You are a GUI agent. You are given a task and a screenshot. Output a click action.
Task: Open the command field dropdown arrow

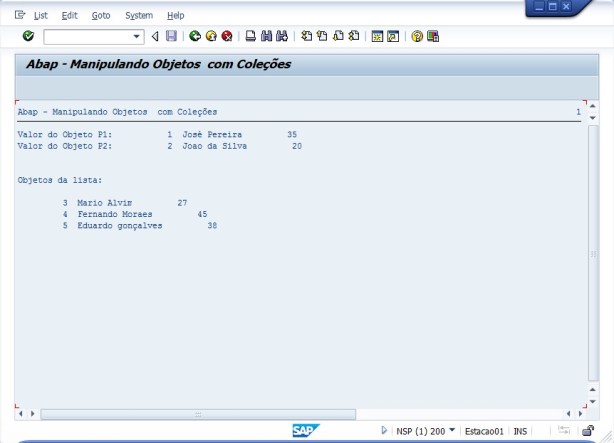(x=137, y=36)
